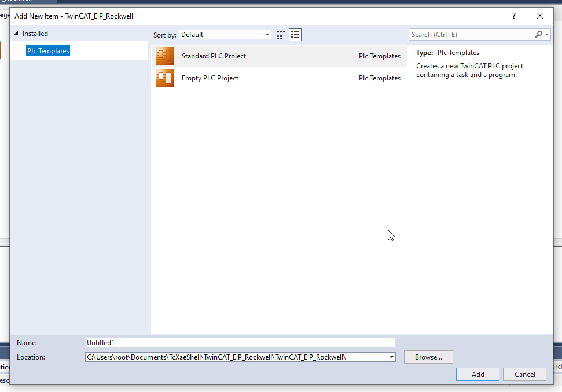Open the search options dropdown arrow
The width and height of the screenshot is (562, 392).
(547, 34)
